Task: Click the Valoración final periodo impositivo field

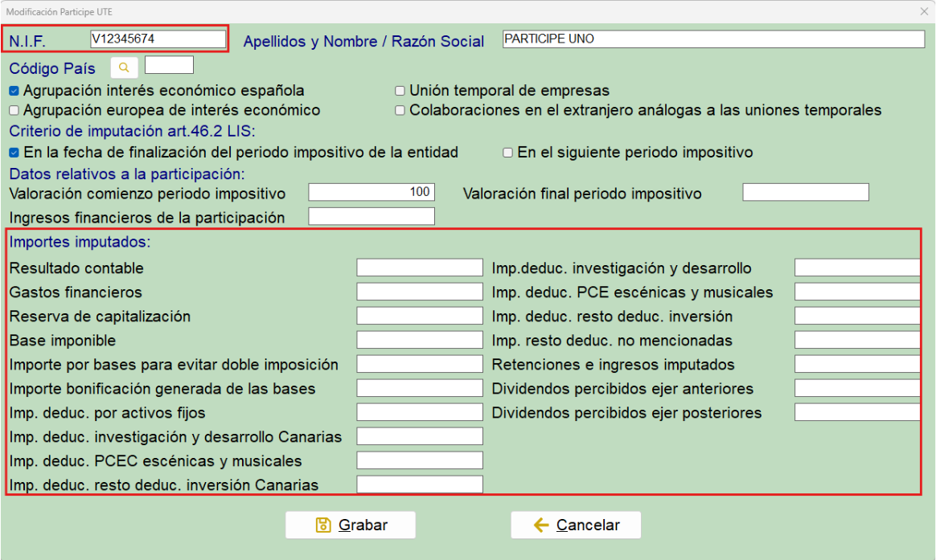Action: click(805, 192)
